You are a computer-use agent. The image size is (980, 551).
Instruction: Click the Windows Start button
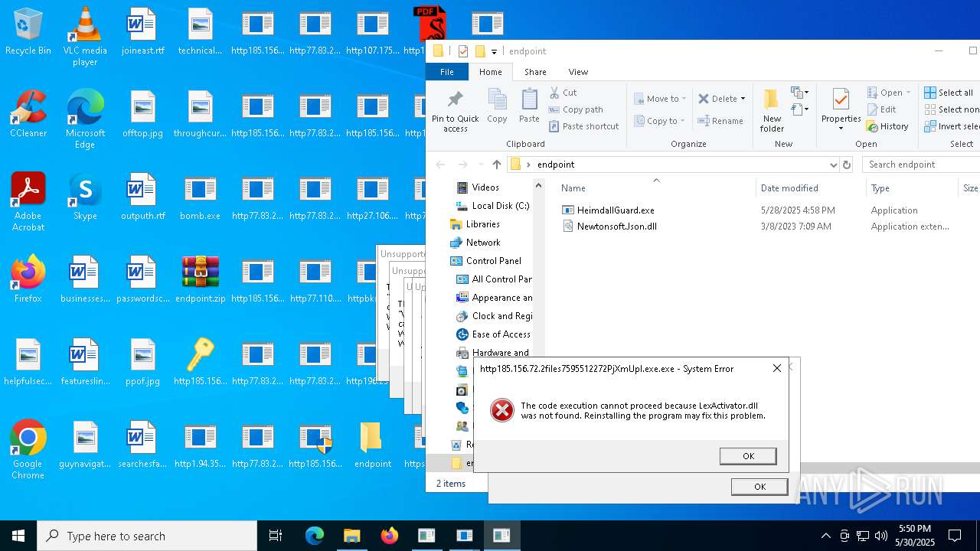18,536
